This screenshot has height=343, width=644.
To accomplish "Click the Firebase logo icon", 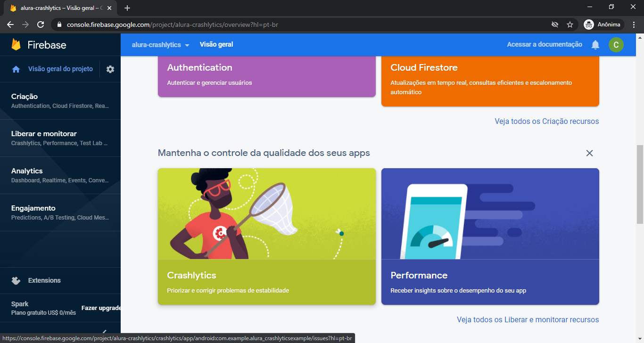I will point(16,45).
